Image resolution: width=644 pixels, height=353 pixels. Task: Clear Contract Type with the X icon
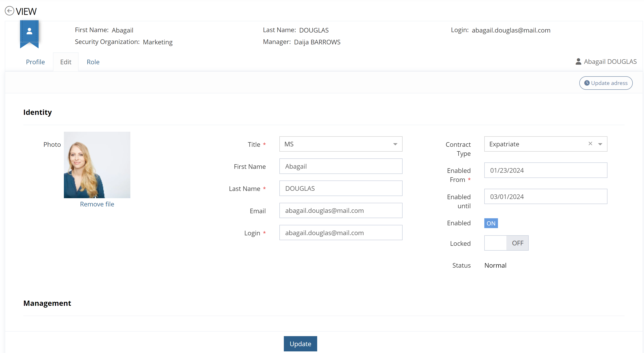(590, 144)
